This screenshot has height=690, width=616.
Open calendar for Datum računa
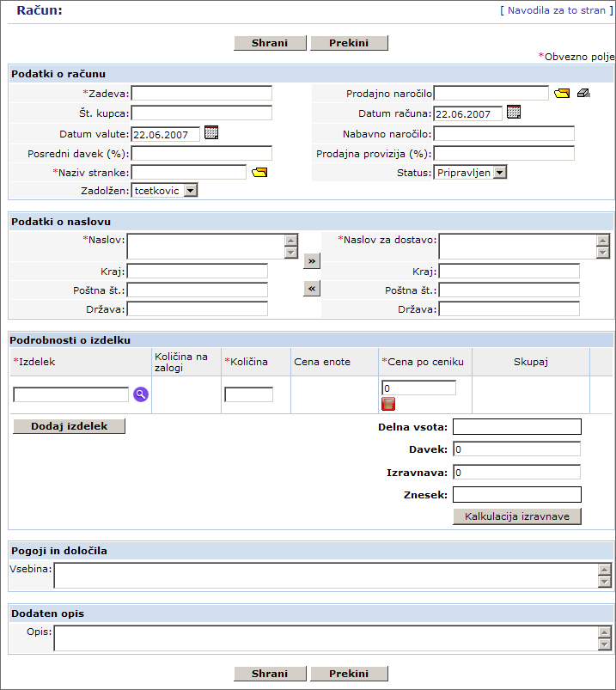pyautogui.click(x=514, y=112)
